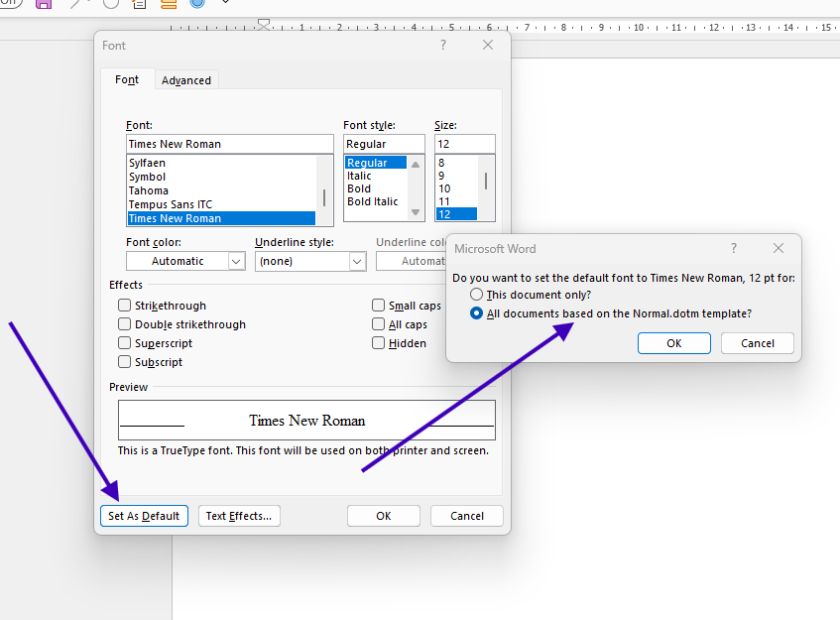Viewport: 840px width, 620px height.
Task: Click Cancel in Microsoft Word prompt
Action: point(758,343)
